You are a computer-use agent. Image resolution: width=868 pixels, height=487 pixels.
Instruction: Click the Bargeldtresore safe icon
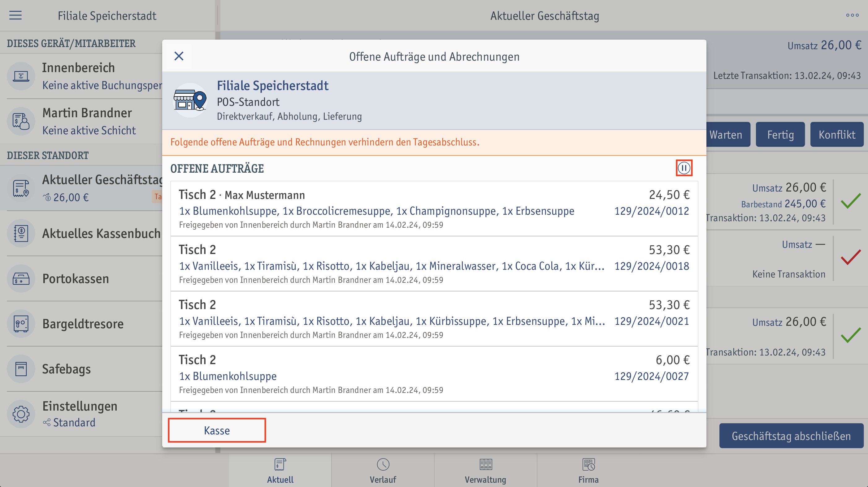pyautogui.click(x=21, y=324)
